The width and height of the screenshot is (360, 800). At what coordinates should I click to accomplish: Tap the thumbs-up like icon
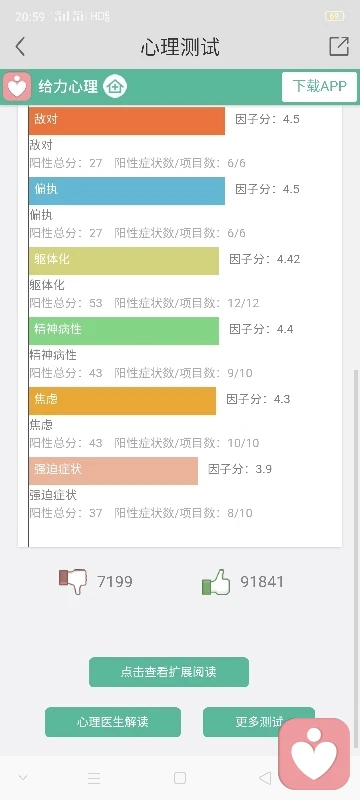[216, 582]
